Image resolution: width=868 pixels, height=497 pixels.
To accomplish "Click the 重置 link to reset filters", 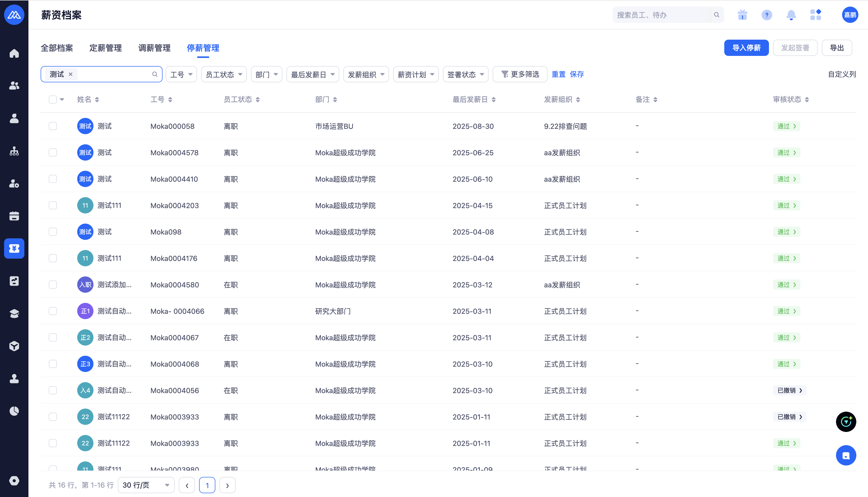I will click(x=558, y=74).
